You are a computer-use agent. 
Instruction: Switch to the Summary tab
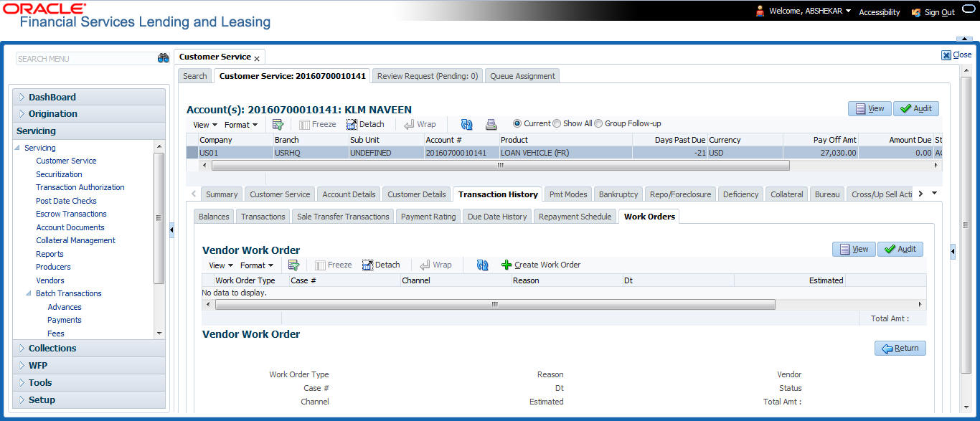222,194
